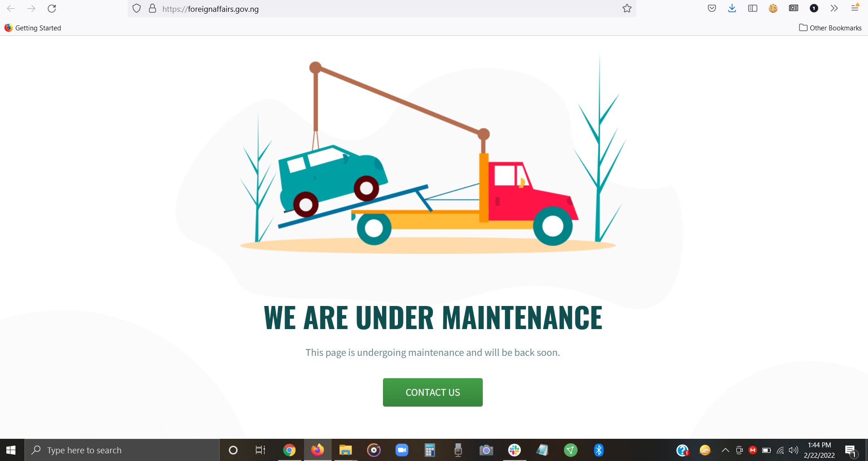Click the green CONTACT US button
868x461 pixels.
(x=433, y=393)
